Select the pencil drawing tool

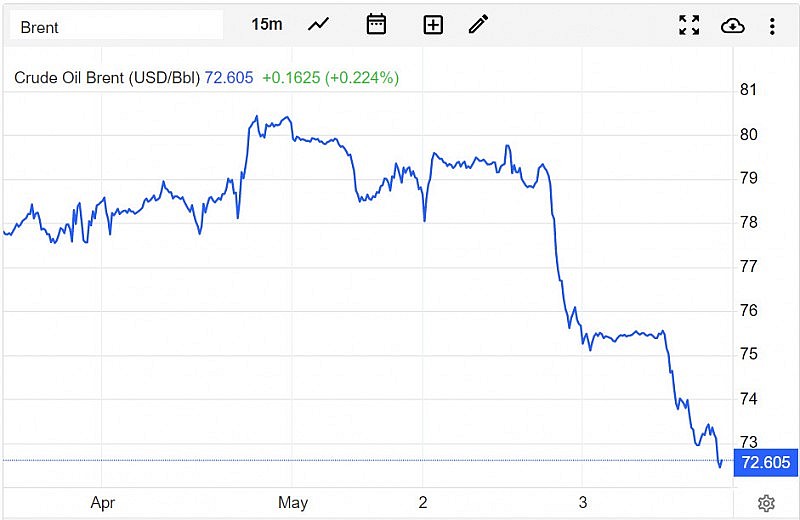[479, 24]
